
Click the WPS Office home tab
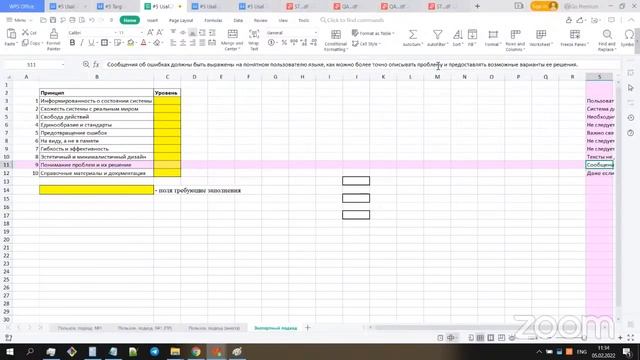click(22, 6)
